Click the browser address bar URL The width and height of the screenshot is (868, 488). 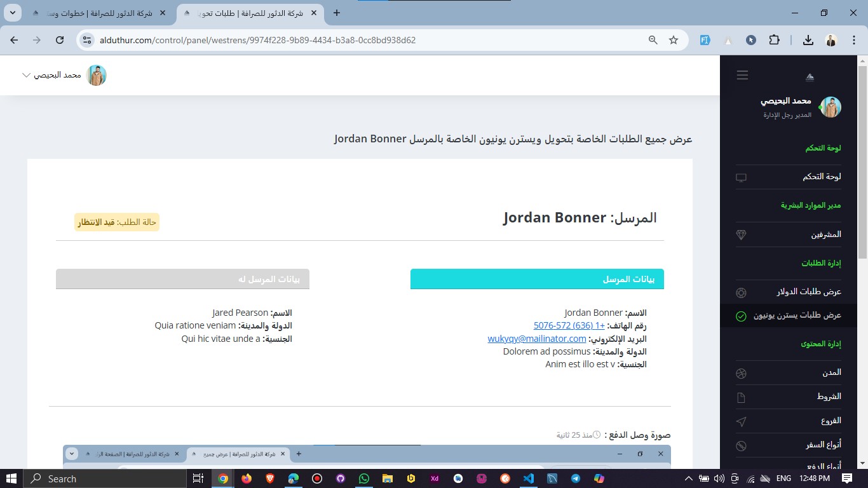(257, 40)
